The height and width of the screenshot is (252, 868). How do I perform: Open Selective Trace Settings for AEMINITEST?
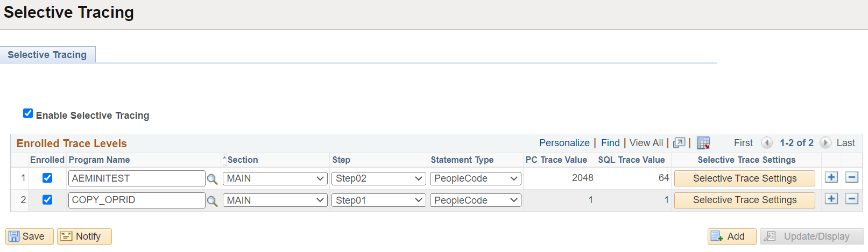tap(744, 178)
